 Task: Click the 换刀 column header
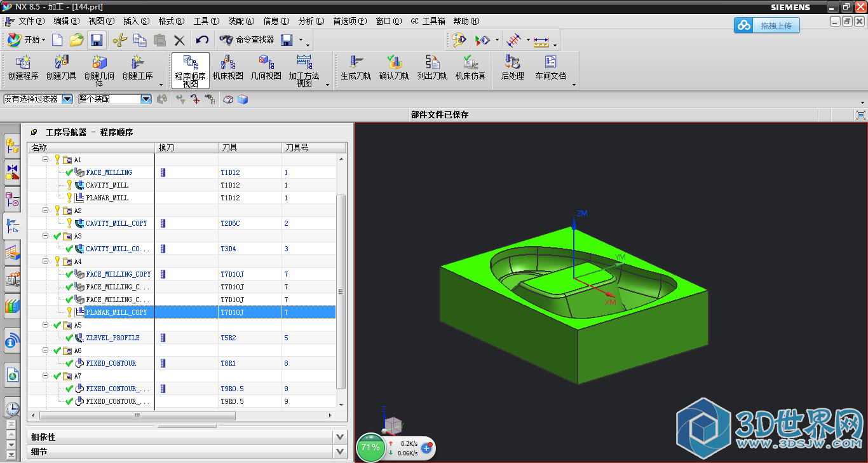point(187,147)
